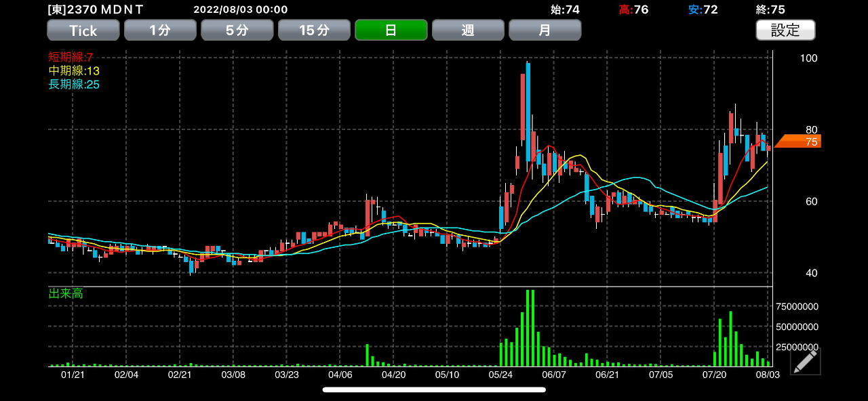The height and width of the screenshot is (401, 868).
Task: Click the 02/04 date axis label
Action: [126, 375]
